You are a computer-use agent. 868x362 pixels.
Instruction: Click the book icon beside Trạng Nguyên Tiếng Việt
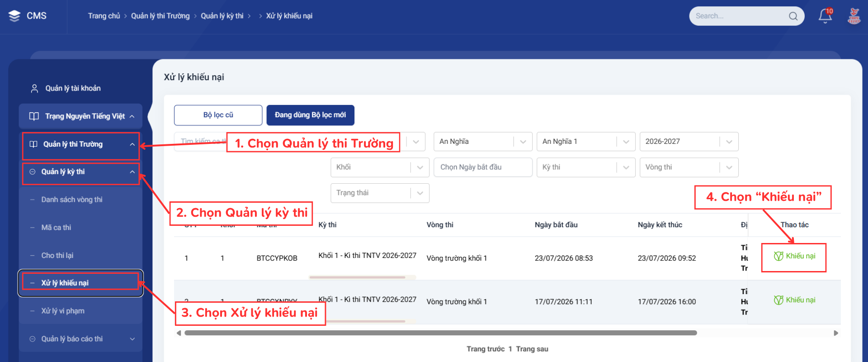[34, 116]
